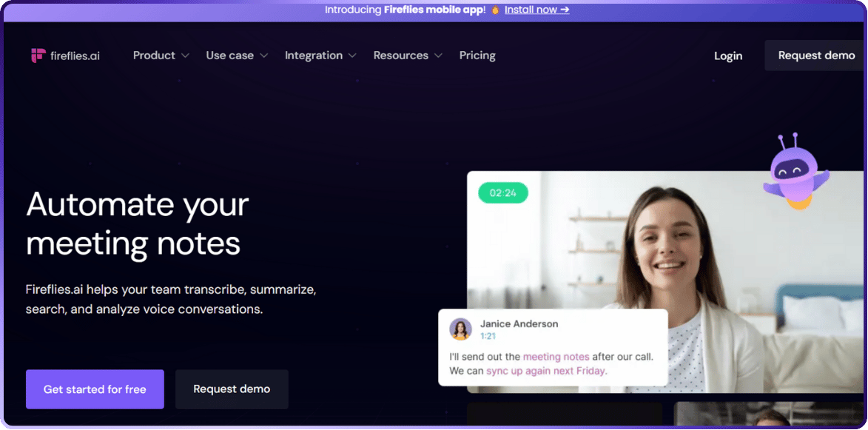Click the Request demo button below headline
This screenshot has height=430, width=868.
(232, 389)
